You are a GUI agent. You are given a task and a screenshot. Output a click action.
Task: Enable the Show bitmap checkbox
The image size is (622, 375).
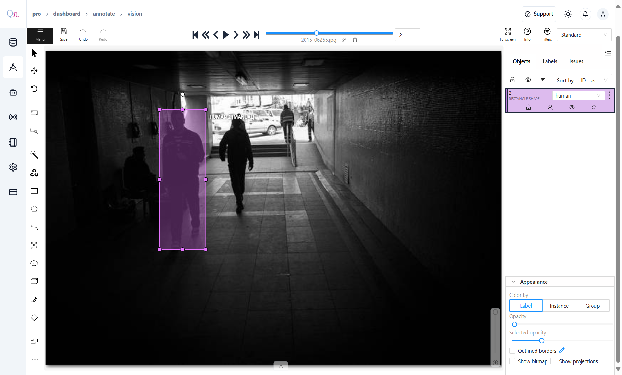click(513, 361)
